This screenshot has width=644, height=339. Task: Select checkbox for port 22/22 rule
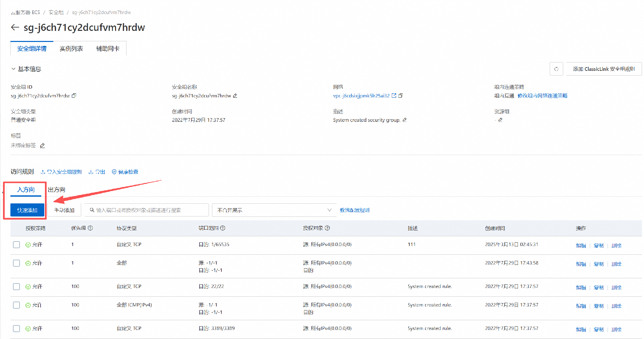point(16,287)
